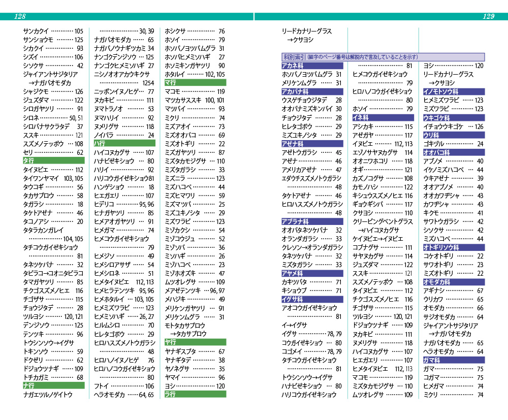Image resolution: width=508 pixels, height=420 pixels.
Task: Click the シズイ 106 entry
Action: pos(53,57)
